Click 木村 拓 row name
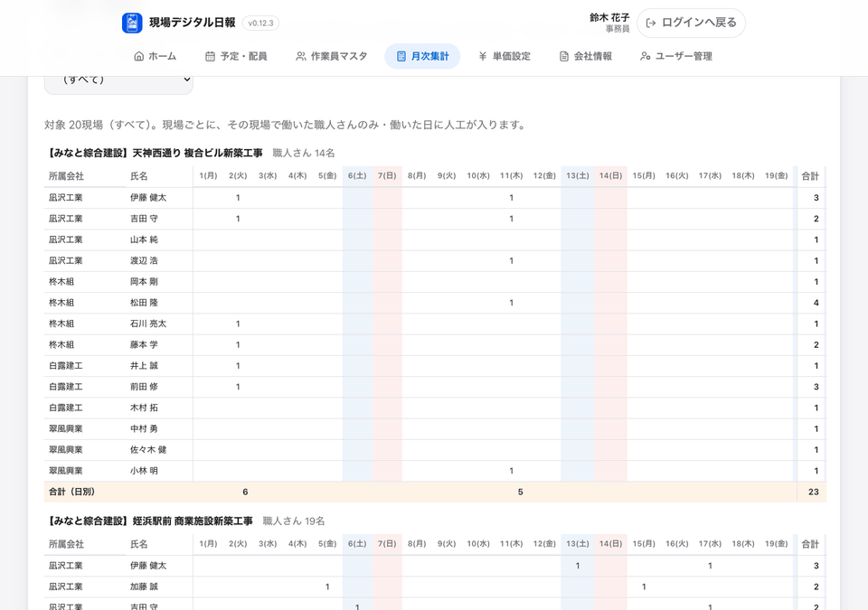The height and width of the screenshot is (610, 868). point(144,408)
